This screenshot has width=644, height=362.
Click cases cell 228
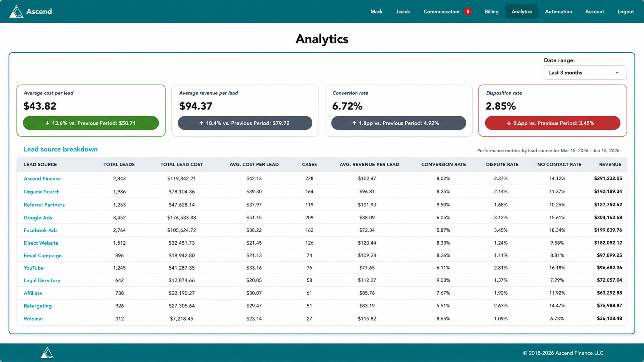point(309,178)
